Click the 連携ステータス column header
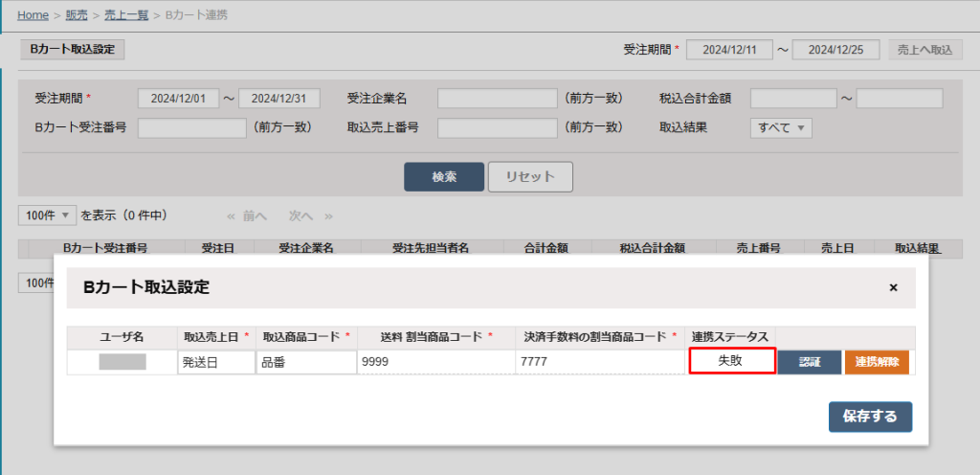 click(x=730, y=337)
